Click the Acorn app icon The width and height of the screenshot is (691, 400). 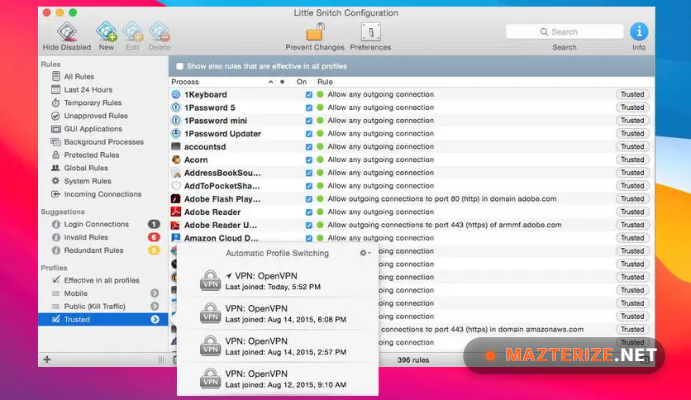(x=176, y=159)
